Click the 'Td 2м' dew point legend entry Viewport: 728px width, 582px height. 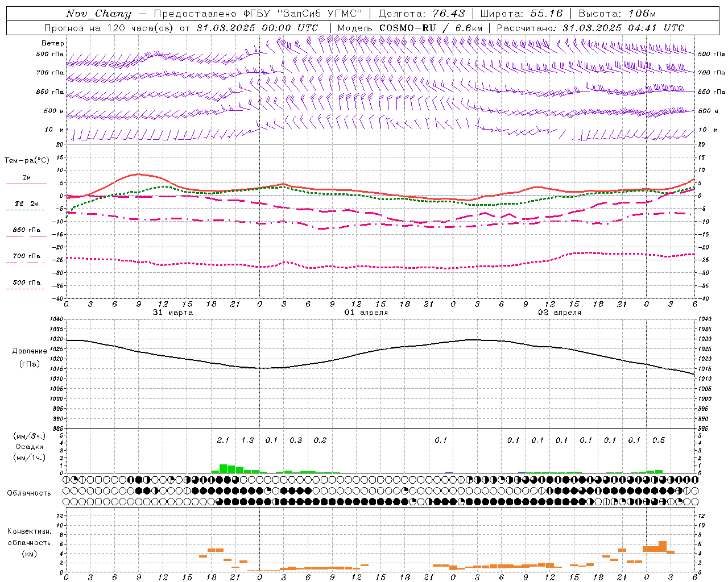click(27, 203)
